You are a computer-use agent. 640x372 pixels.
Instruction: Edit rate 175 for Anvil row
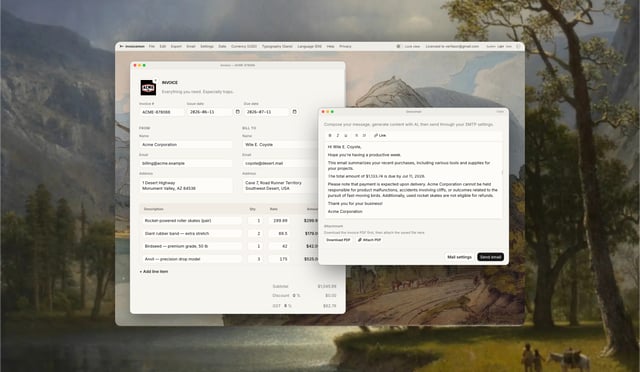coord(279,259)
